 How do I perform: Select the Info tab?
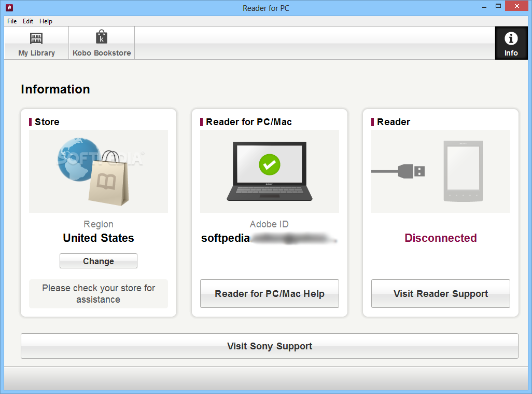511,43
